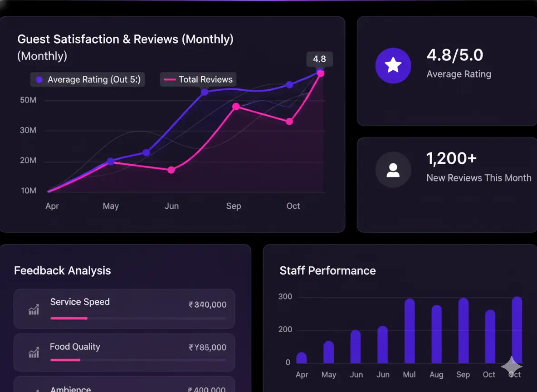The height and width of the screenshot is (392, 537).
Task: Click the user icon beside New Reviews
Action: pyautogui.click(x=393, y=170)
